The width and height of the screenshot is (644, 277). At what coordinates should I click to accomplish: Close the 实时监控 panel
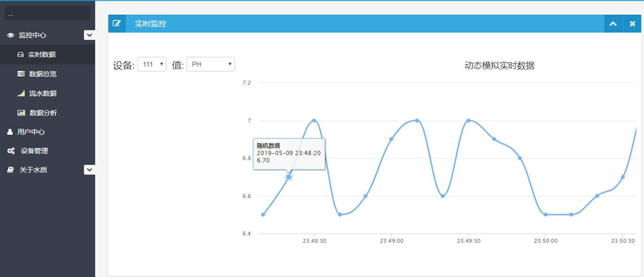(632, 24)
